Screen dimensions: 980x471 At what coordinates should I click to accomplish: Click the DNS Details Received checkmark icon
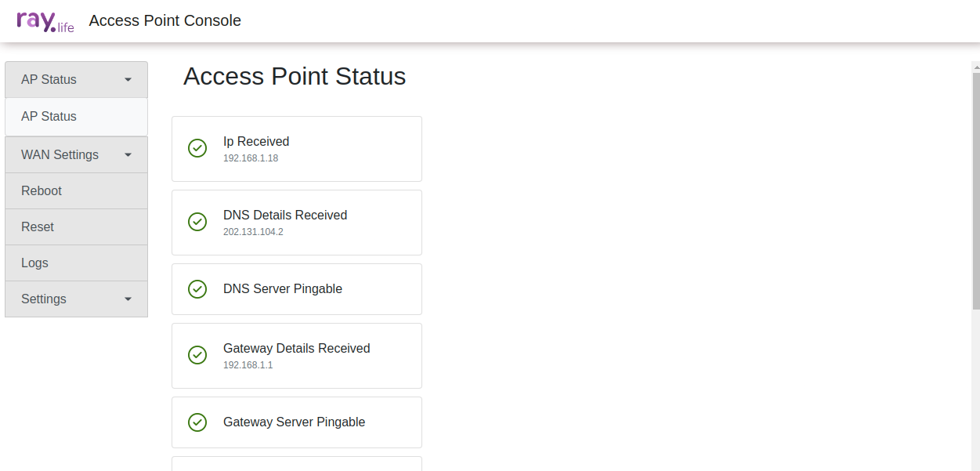[197, 222]
